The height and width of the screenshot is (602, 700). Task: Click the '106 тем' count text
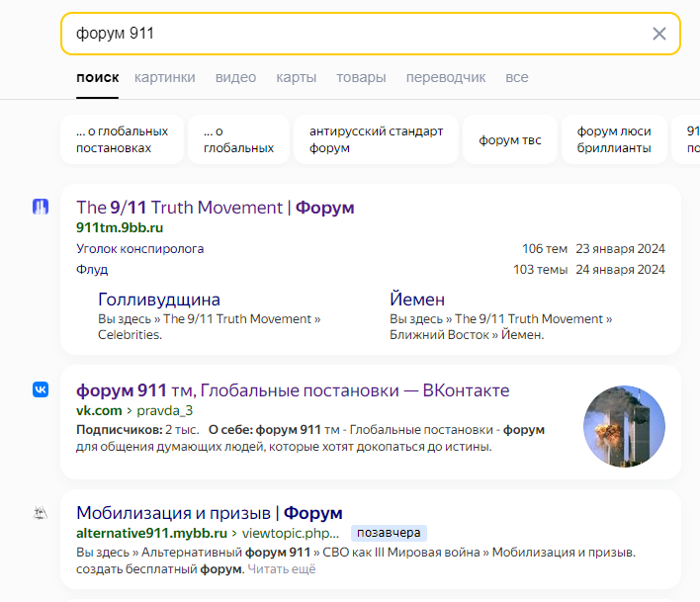pyautogui.click(x=545, y=248)
